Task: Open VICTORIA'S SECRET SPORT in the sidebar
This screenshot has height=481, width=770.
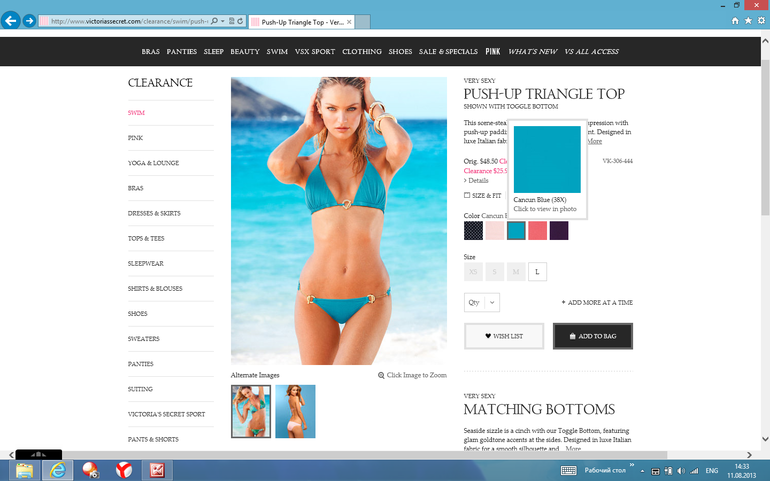Action: tap(166, 414)
